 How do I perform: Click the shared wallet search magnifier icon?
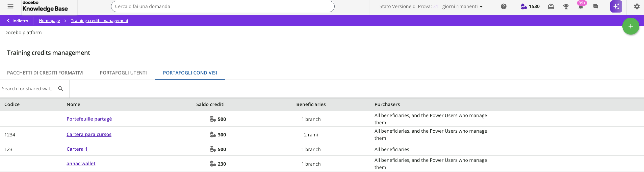[60, 89]
